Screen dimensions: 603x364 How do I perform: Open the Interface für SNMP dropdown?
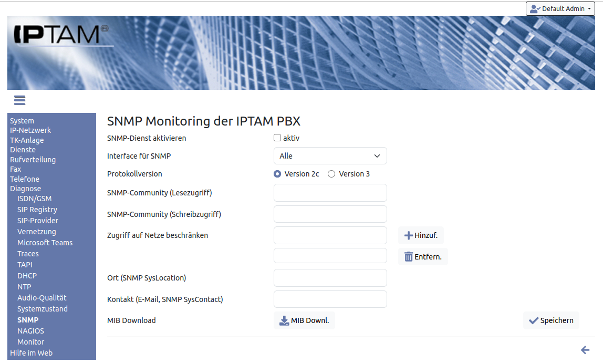(330, 156)
